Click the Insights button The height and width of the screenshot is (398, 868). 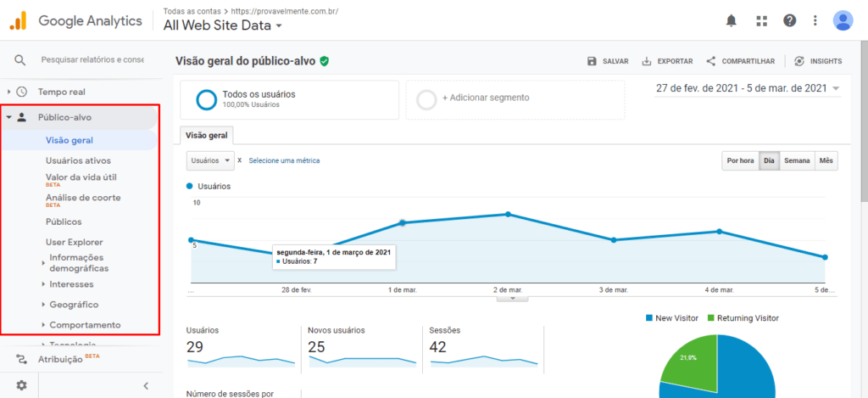pos(818,61)
